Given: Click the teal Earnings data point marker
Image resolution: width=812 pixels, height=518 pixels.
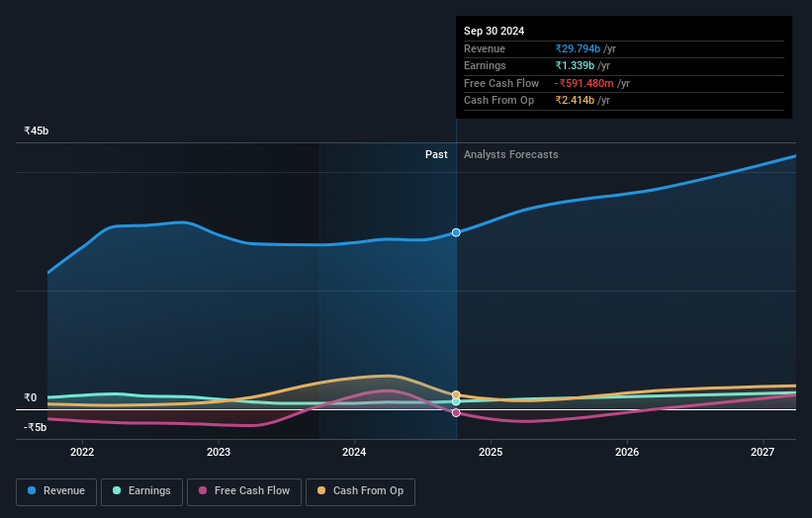Looking at the screenshot, I should point(456,401).
